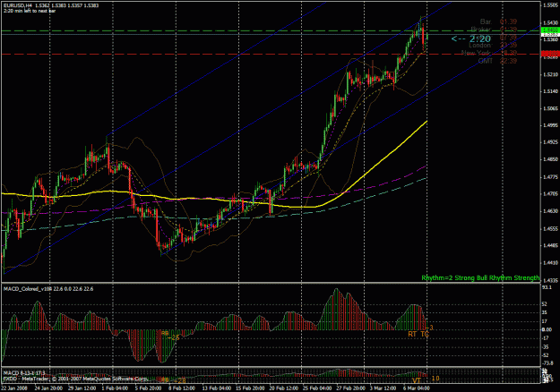Viewport: 560px width, 392px height.
Task: Click the 1.4775 price scale label
Action: click(550, 176)
